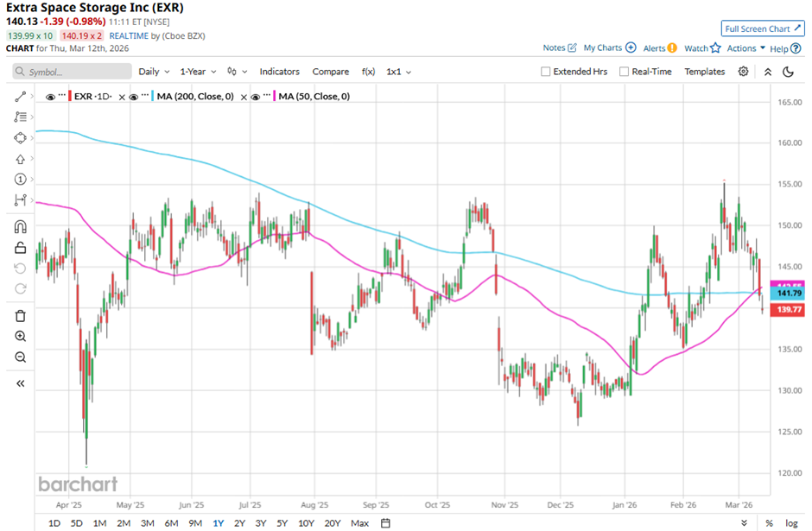Click the pink MA 50 color swatch
Screen dimensions: 812x531
click(274, 97)
